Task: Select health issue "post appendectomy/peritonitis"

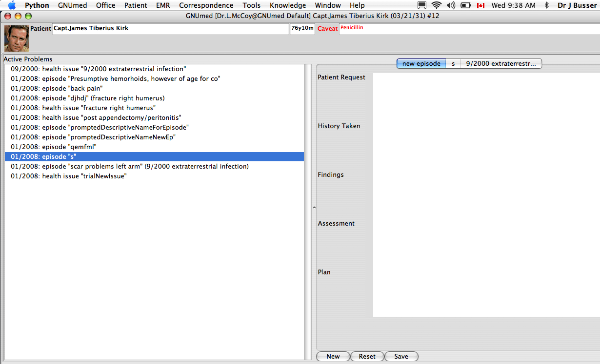Action: click(154, 118)
